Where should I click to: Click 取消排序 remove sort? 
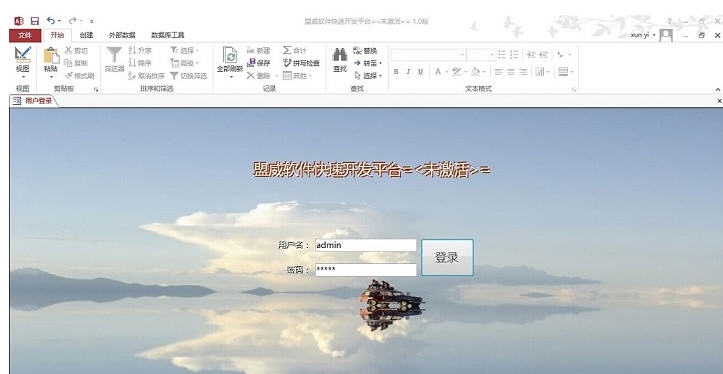tap(147, 76)
